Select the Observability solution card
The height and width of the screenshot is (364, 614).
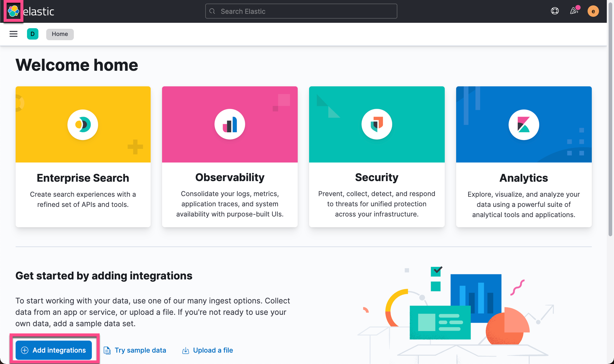pyautogui.click(x=230, y=156)
